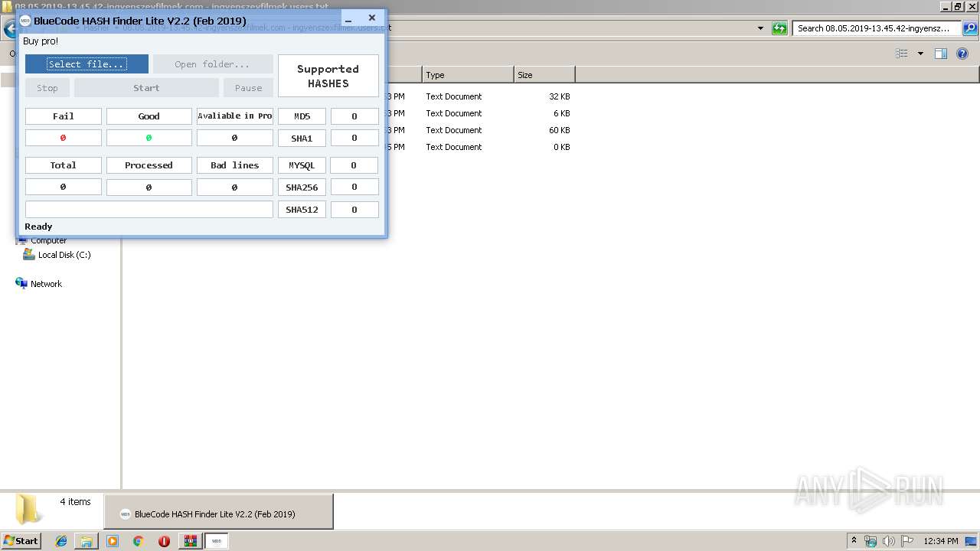This screenshot has width=980, height=551.
Task: Click the Good counter label
Action: pyautogui.click(x=149, y=116)
